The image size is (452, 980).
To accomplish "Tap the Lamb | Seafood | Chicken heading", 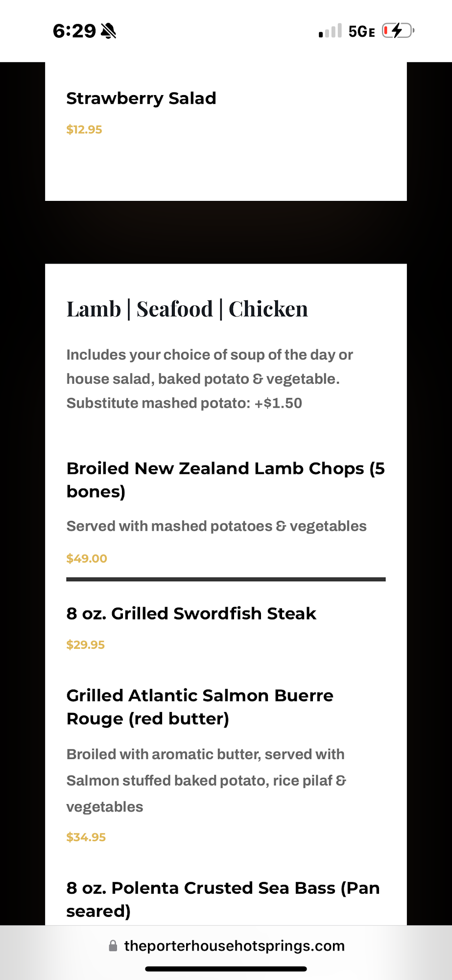I will [187, 309].
